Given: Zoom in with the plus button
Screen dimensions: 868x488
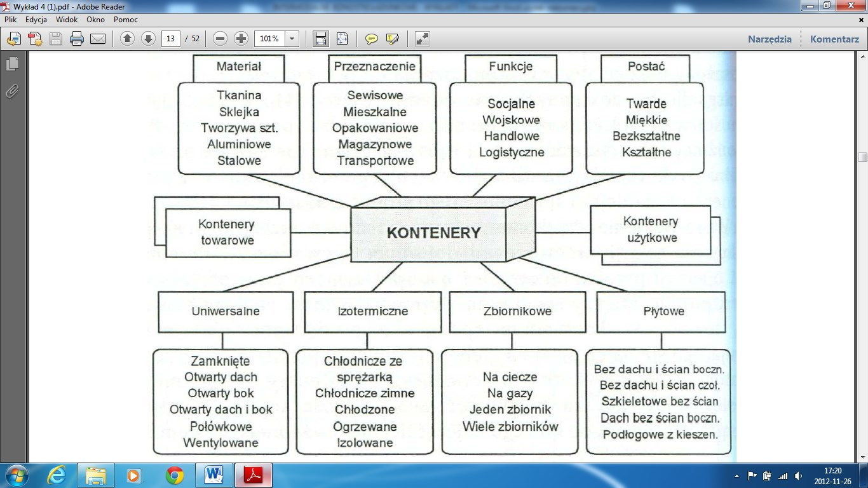Looking at the screenshot, I should [x=241, y=39].
